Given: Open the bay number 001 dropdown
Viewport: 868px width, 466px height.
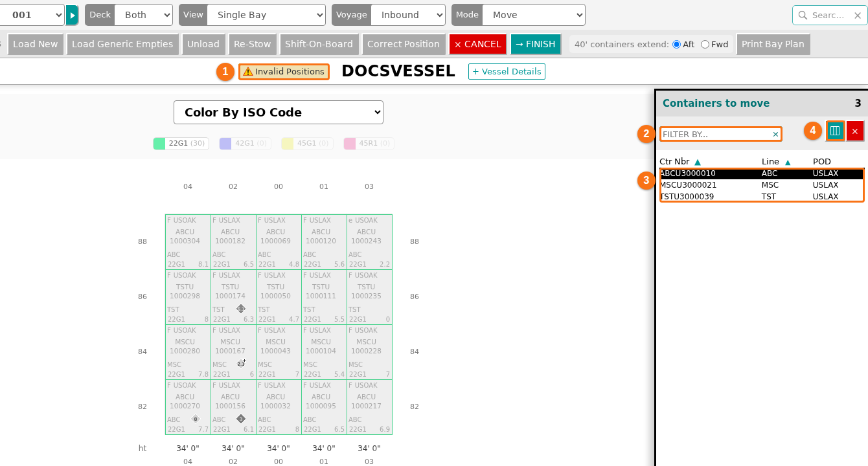Looking at the screenshot, I should (32, 15).
